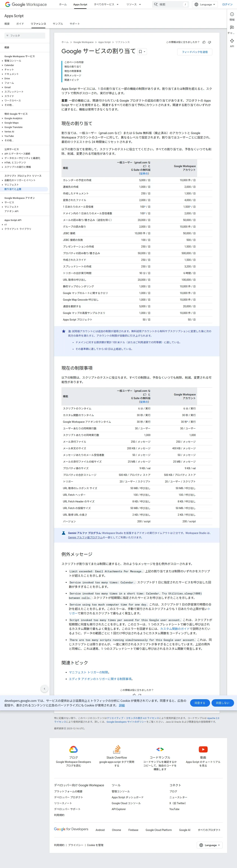Open the マニフェスト トリガーの制限 link
Viewport: 237px width, 868px height.
[x=88, y=672]
